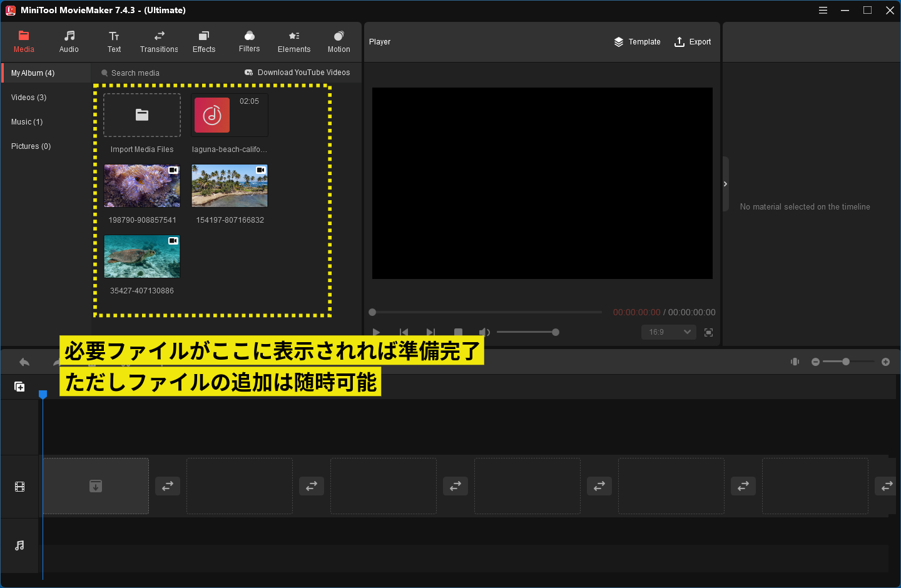
Task: Click the Export button
Action: point(693,42)
